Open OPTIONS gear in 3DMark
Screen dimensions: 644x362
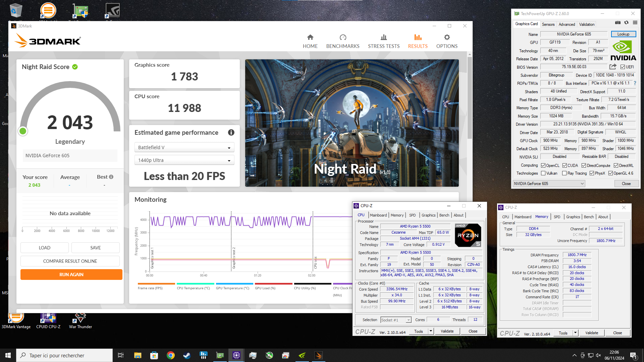pos(446,41)
